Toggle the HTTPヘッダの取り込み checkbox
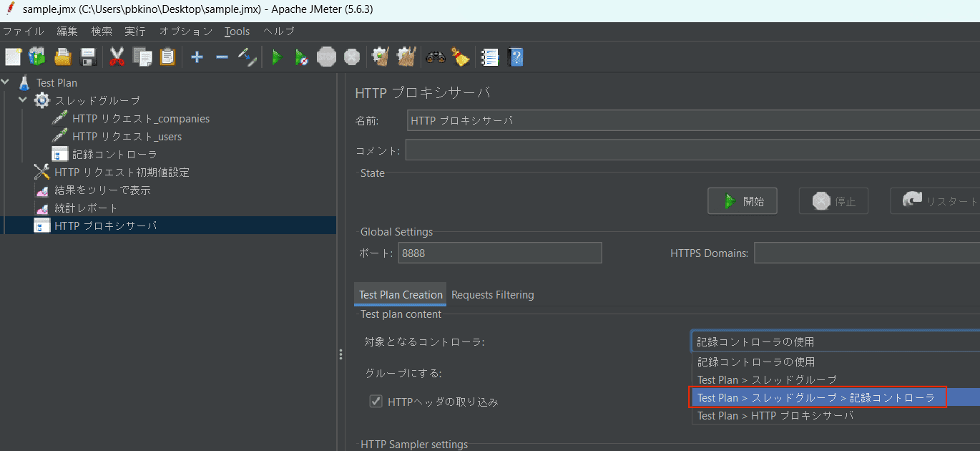This screenshot has width=980, height=451. 376,402
